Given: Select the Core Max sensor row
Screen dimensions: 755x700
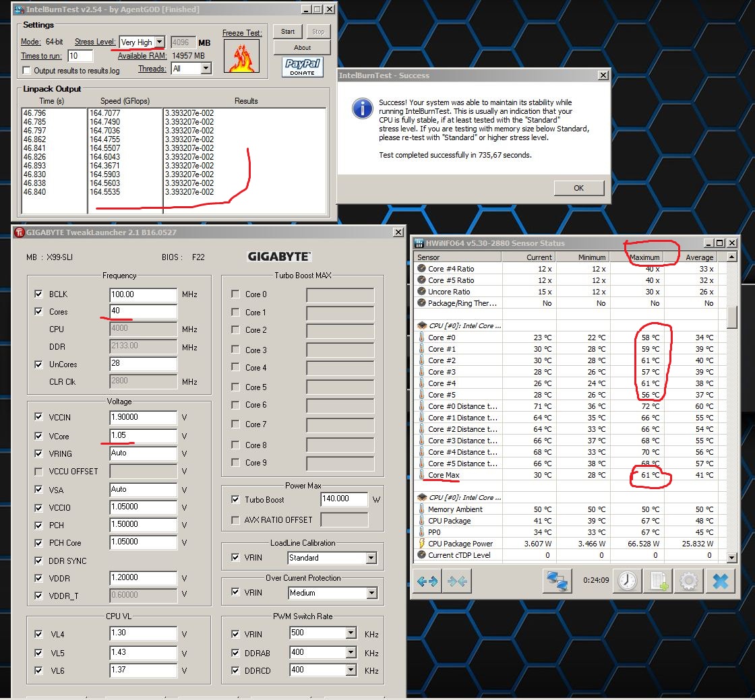Looking at the screenshot, I should 566,475.
